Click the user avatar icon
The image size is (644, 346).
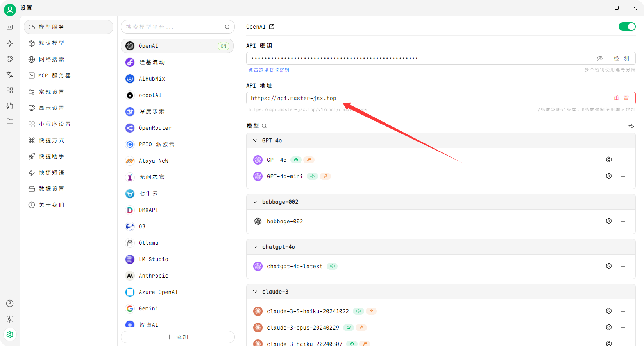(10, 10)
